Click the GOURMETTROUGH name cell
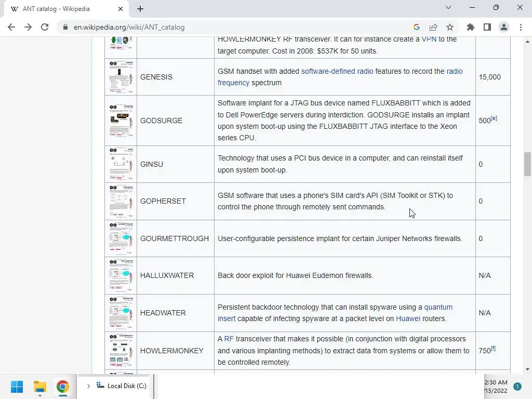This screenshot has height=399, width=532. click(175, 238)
